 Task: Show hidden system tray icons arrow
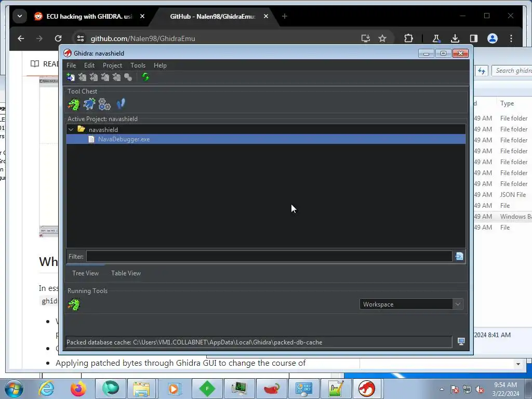[442, 389]
